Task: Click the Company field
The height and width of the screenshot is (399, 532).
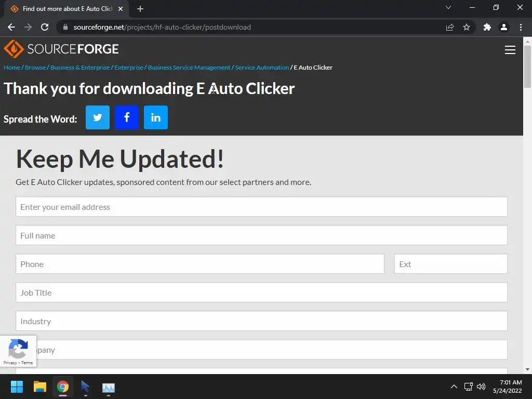Action: (262, 350)
